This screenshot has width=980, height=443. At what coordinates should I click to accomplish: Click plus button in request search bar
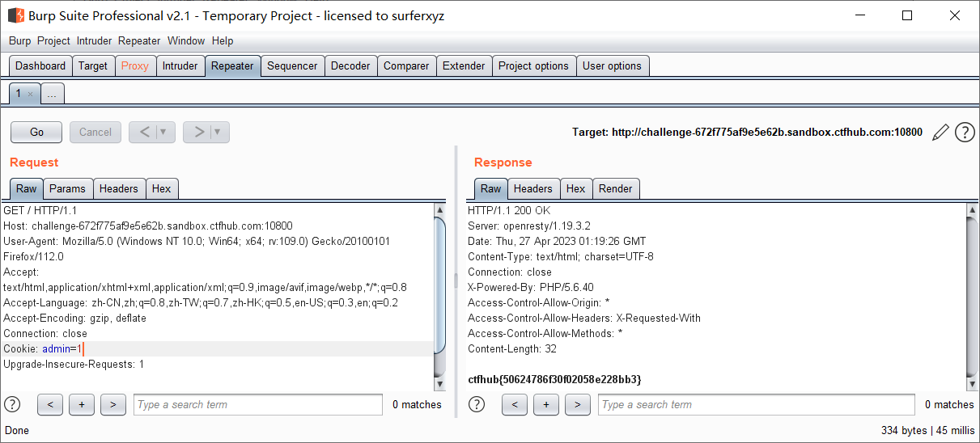82,404
